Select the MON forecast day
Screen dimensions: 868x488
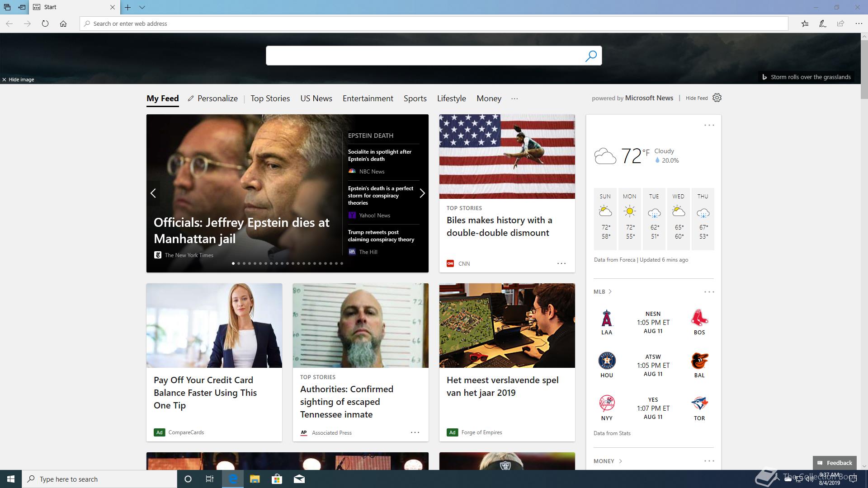click(630, 219)
